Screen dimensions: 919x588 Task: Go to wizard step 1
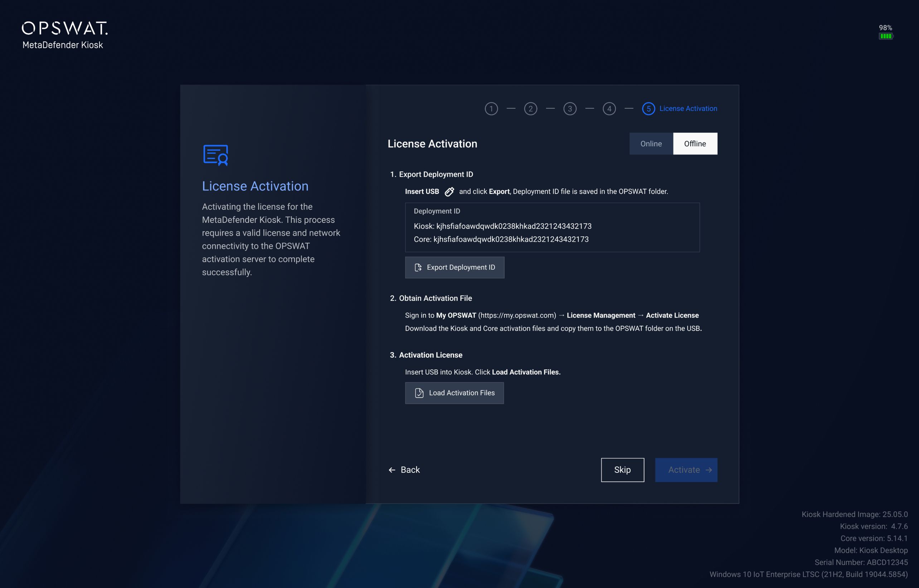(x=491, y=109)
